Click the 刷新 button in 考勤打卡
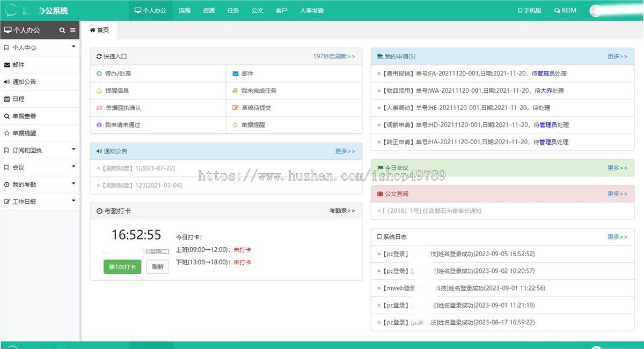This screenshot has width=644, height=349. point(158,267)
